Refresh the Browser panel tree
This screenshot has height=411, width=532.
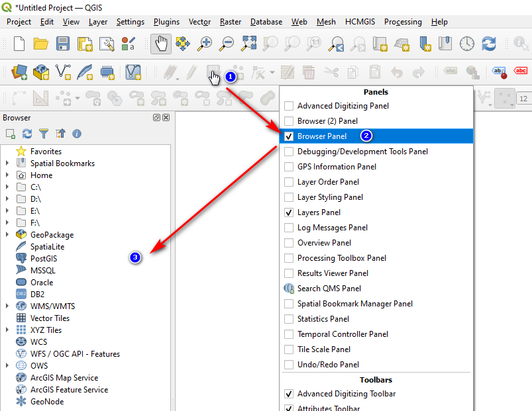(27, 134)
